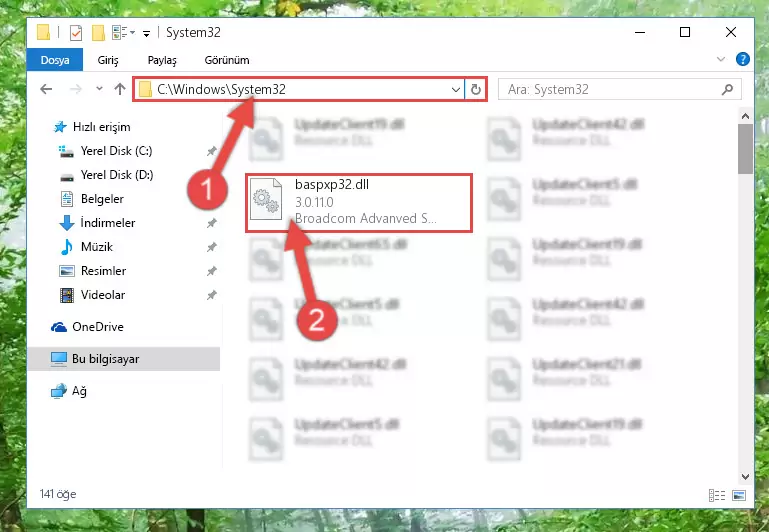This screenshot has height=532, width=769.
Task: Click the baspxp32.dll gear file icon
Action: coord(266,200)
